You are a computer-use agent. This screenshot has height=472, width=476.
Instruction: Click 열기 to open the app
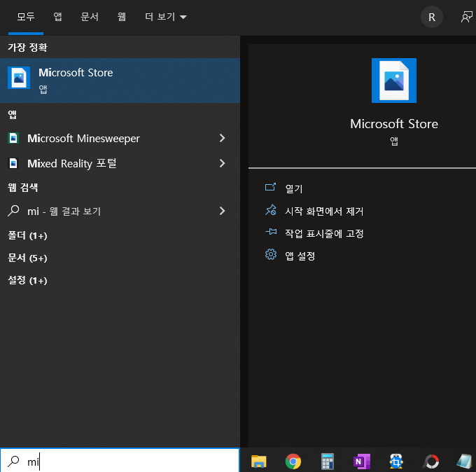[294, 188]
